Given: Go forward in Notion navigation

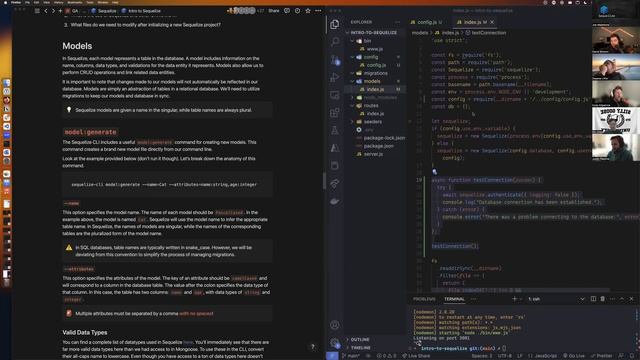Looking at the screenshot, I should [53, 11].
